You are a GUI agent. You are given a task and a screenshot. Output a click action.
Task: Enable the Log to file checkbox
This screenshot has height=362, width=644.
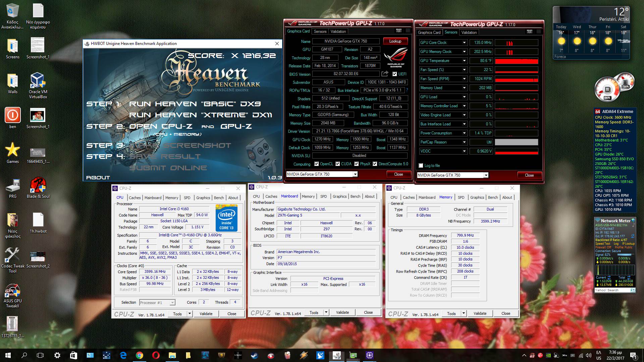pos(421,166)
